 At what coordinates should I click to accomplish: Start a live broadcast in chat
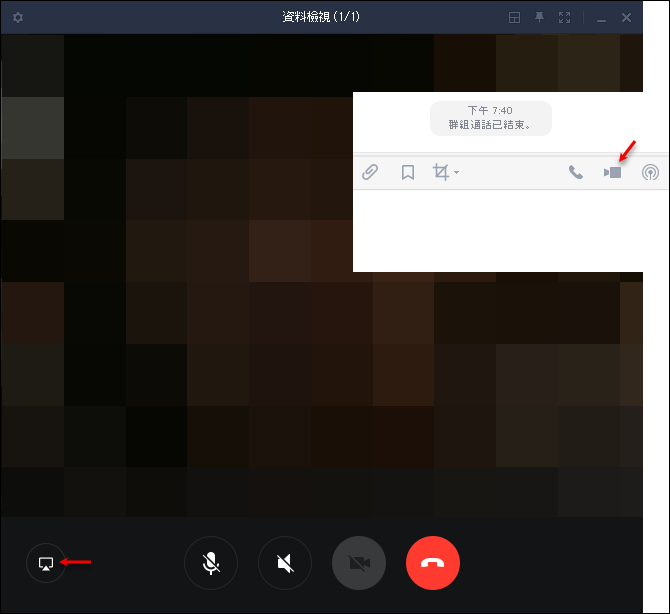tap(650, 172)
